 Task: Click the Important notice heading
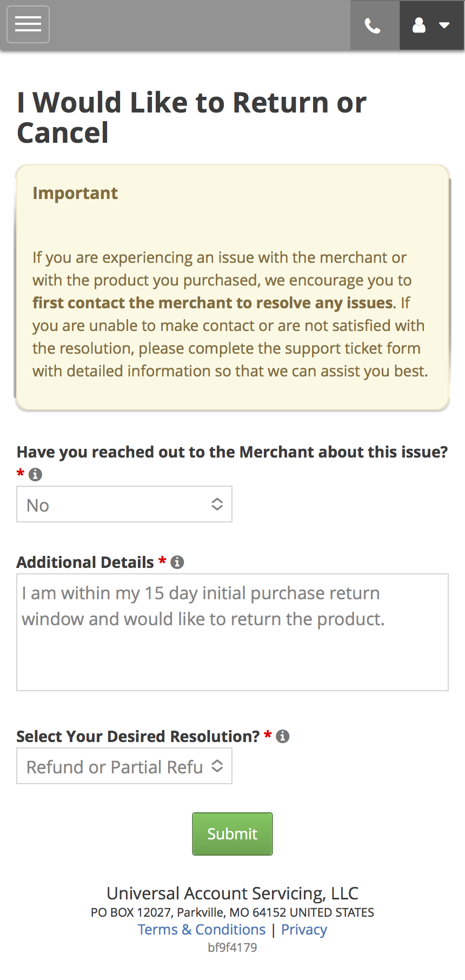point(75,193)
